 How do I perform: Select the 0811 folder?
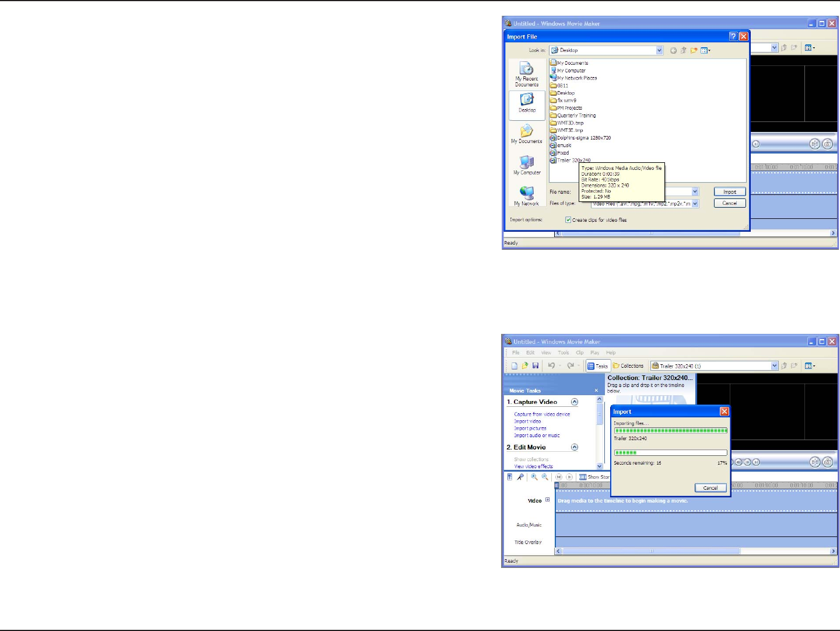pos(559,86)
